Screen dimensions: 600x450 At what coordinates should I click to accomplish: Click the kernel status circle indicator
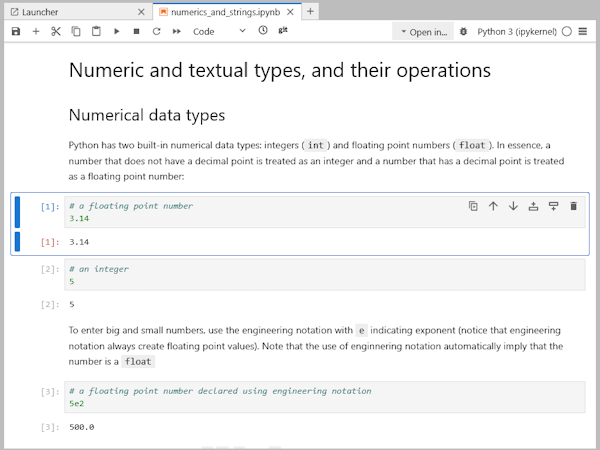point(567,31)
